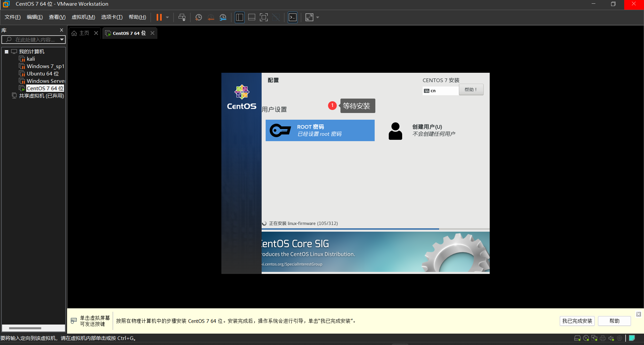Select 共享虚拟机 (已弃用) in the library

[x=41, y=96]
